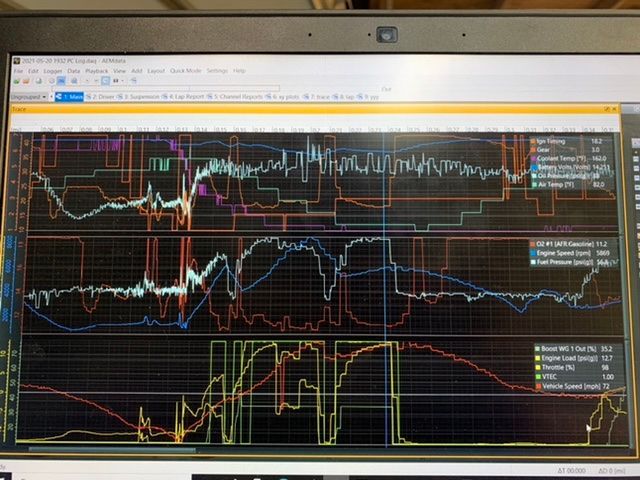Click the open log file toolbar icon
The height and width of the screenshot is (480, 640).
point(27,82)
